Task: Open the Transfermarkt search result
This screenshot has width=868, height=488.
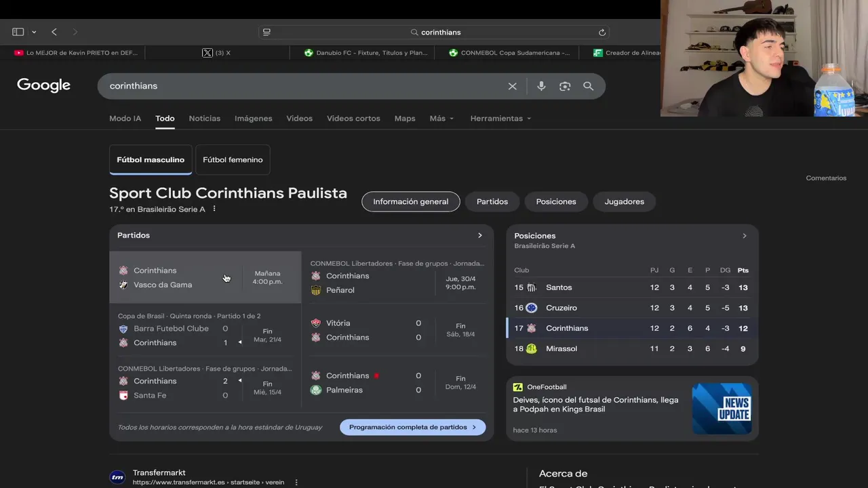Action: [x=159, y=472]
